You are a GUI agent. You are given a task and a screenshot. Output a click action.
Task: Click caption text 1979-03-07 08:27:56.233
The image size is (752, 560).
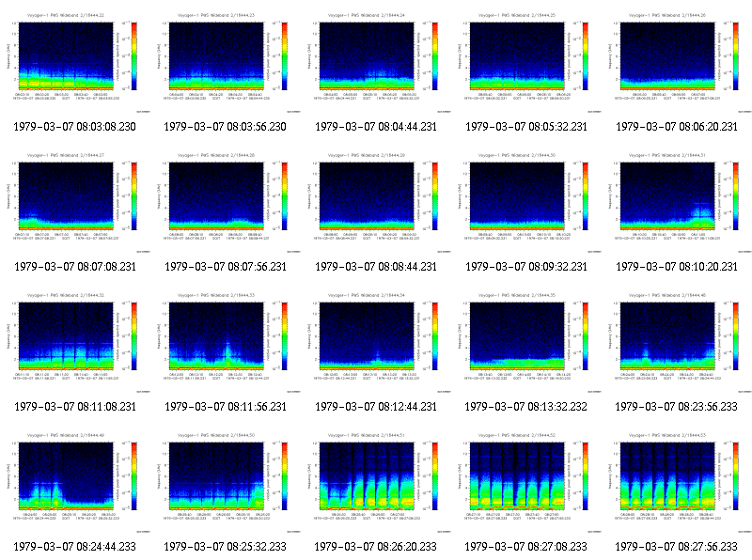676,547
